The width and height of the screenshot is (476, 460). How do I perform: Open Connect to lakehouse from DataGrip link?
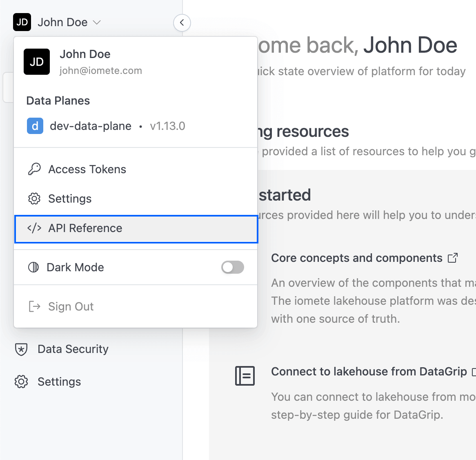369,372
